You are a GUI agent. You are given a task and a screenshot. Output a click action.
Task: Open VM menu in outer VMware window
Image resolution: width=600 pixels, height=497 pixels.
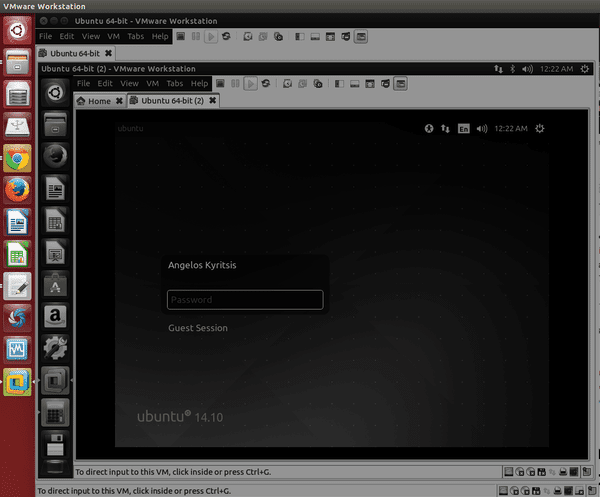tap(113, 36)
